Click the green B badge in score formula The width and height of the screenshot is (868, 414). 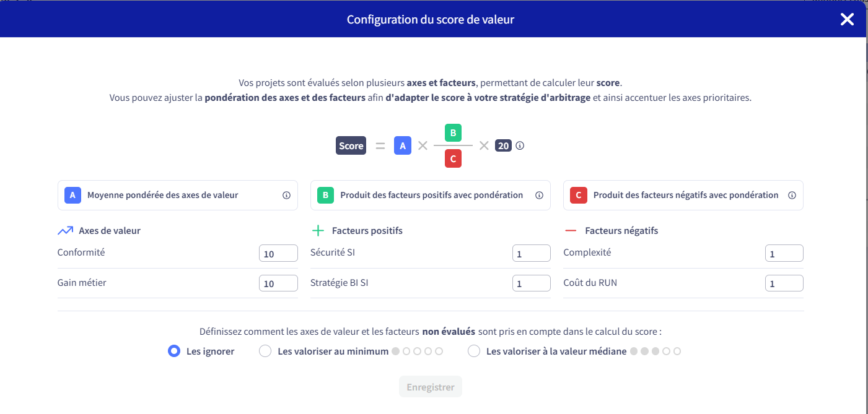453,133
